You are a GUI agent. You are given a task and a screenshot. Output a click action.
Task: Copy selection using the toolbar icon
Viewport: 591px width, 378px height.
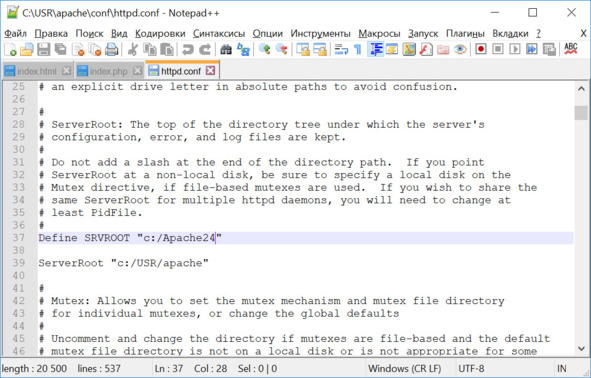150,50
